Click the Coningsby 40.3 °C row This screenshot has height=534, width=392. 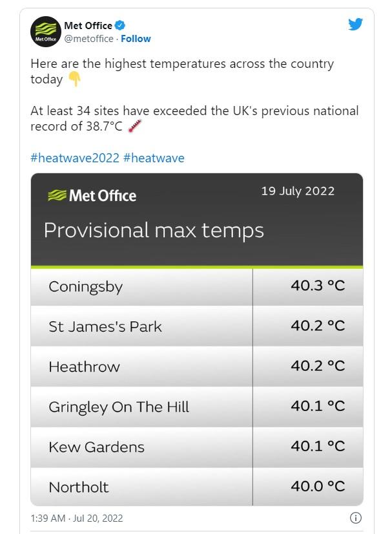pyautogui.click(x=196, y=286)
